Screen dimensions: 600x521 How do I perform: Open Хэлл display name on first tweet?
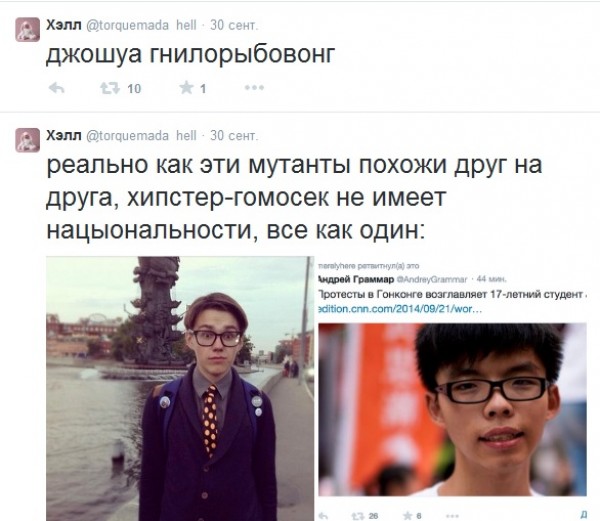click(x=64, y=25)
